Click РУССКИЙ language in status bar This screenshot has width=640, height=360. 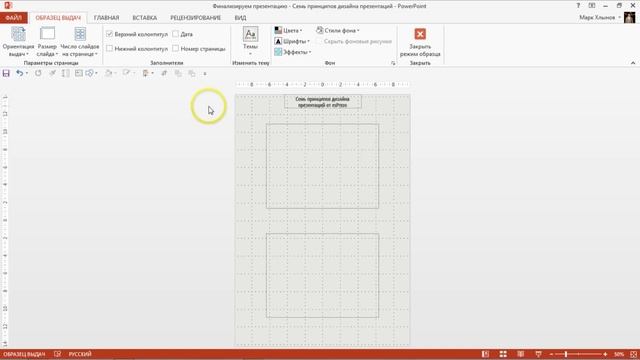[x=80, y=354]
